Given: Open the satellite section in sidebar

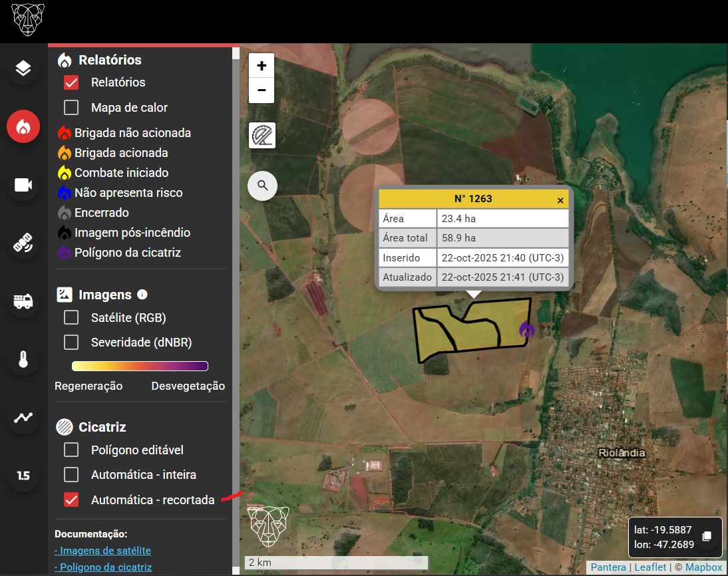Looking at the screenshot, I should (x=23, y=243).
